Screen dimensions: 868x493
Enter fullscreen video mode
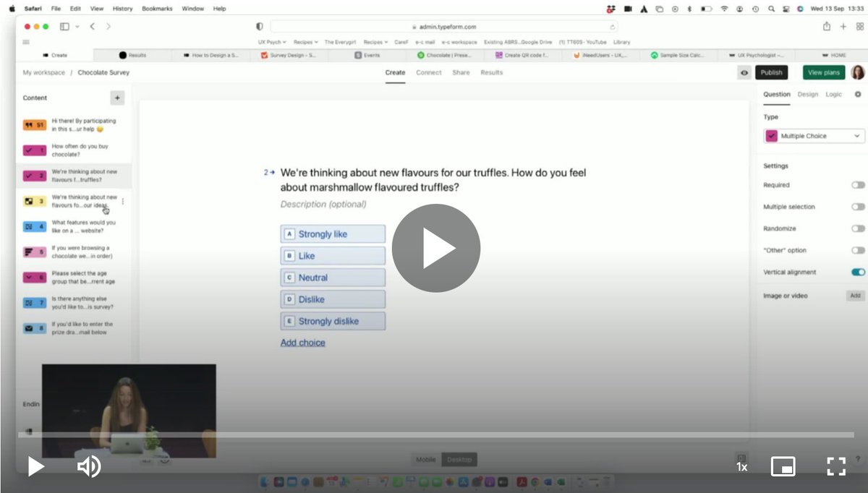[x=836, y=466]
